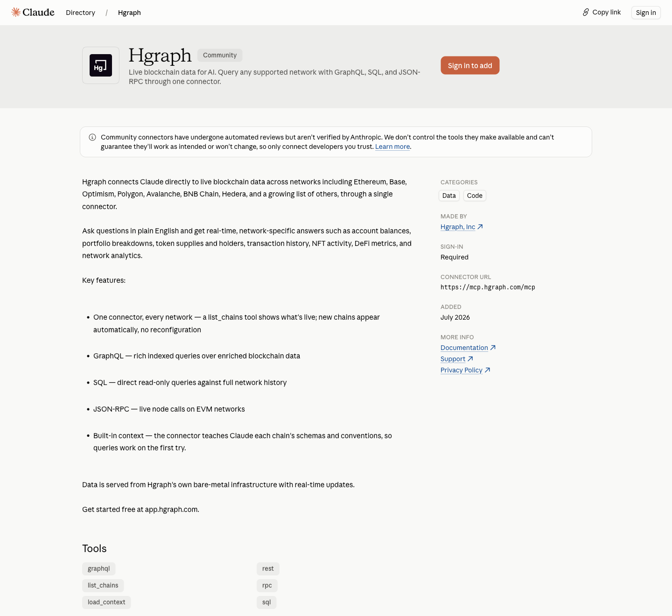672x616 pixels.
Task: Click the rest tool chip
Action: tap(268, 568)
